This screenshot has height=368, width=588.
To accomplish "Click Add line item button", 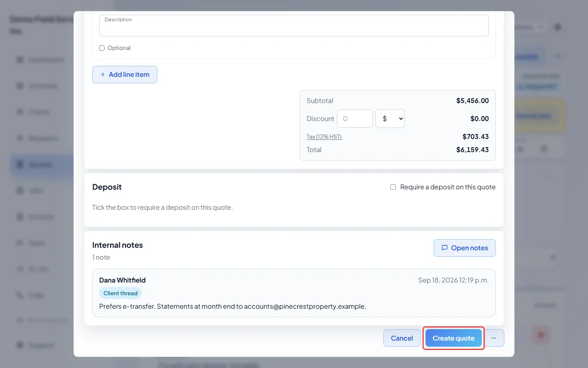I will pyautogui.click(x=125, y=74).
